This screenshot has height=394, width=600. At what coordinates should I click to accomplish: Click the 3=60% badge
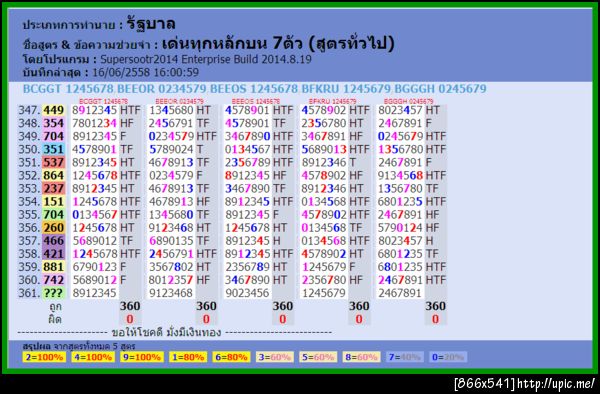pyautogui.click(x=275, y=357)
